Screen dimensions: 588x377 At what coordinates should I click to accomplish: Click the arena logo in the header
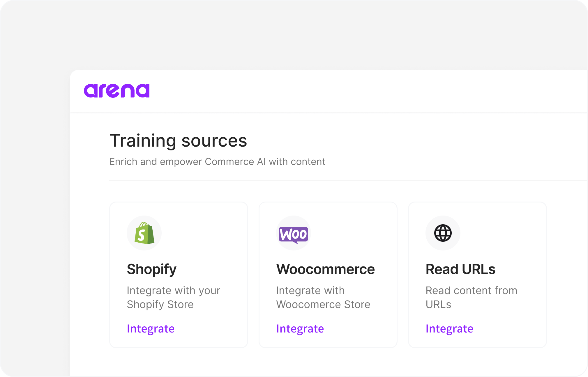point(116,91)
